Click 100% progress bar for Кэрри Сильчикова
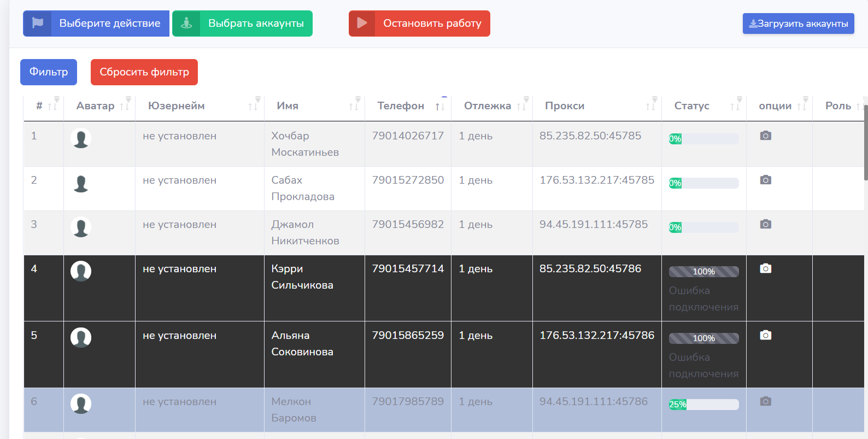The image size is (868, 439). coord(703,272)
